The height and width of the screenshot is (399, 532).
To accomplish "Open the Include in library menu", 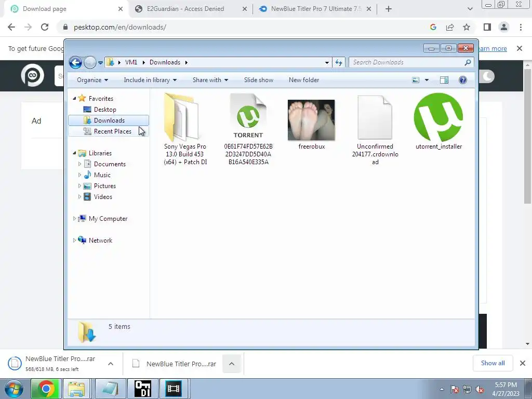I will click(x=150, y=80).
